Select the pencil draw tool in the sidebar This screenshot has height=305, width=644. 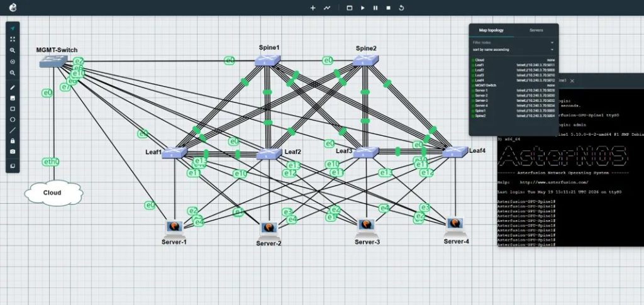click(x=13, y=87)
